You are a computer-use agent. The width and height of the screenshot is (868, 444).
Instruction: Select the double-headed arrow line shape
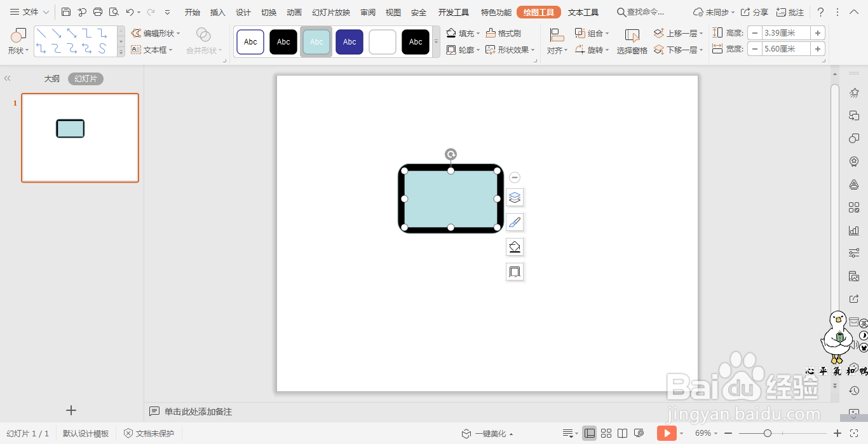[x=72, y=33]
